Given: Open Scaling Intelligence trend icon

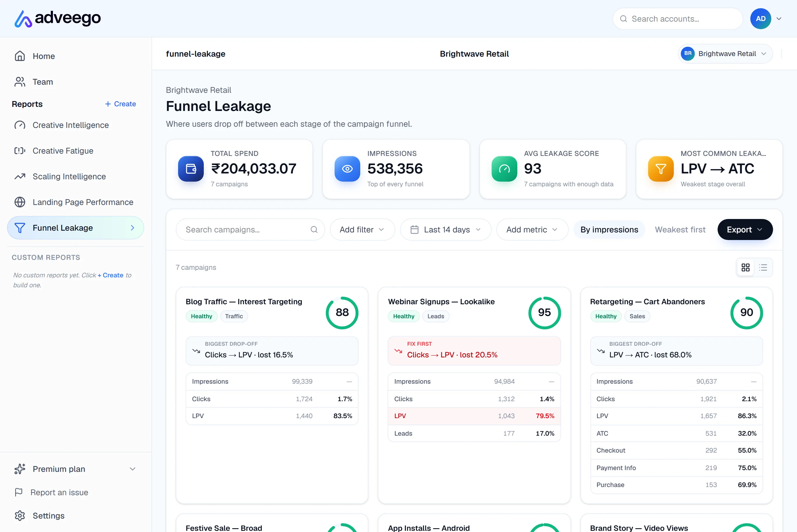Looking at the screenshot, I should click(20, 176).
